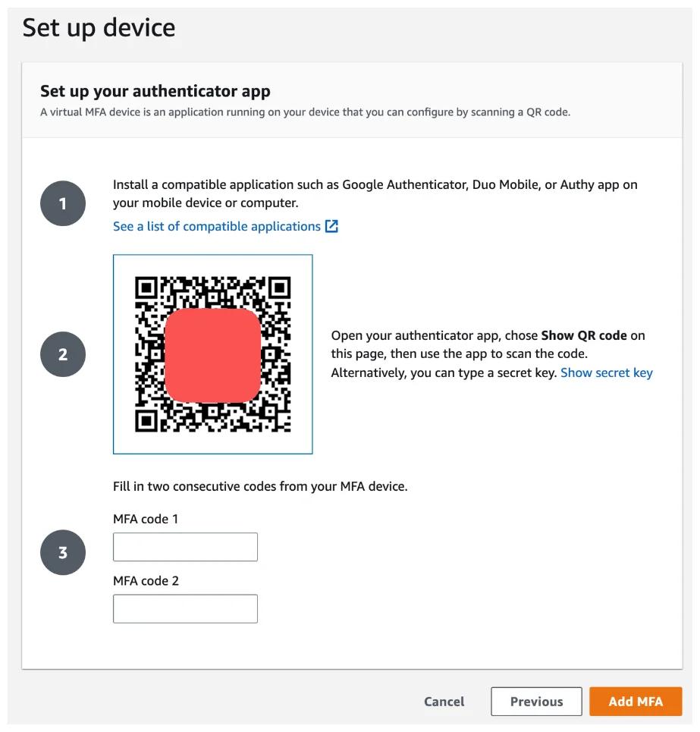The height and width of the screenshot is (732, 700).
Task: Click the Previous button
Action: (x=536, y=701)
